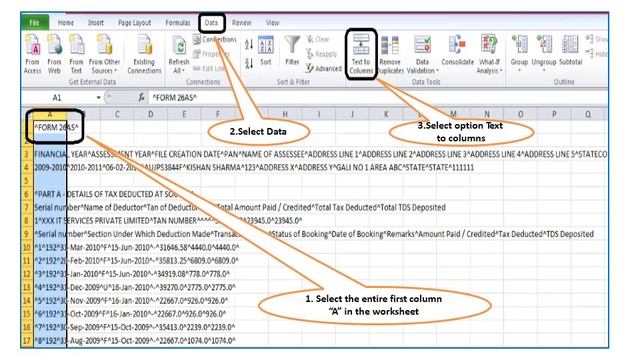The height and width of the screenshot is (360, 640).
Task: Click the Consolidate icon
Action: pyautogui.click(x=458, y=51)
